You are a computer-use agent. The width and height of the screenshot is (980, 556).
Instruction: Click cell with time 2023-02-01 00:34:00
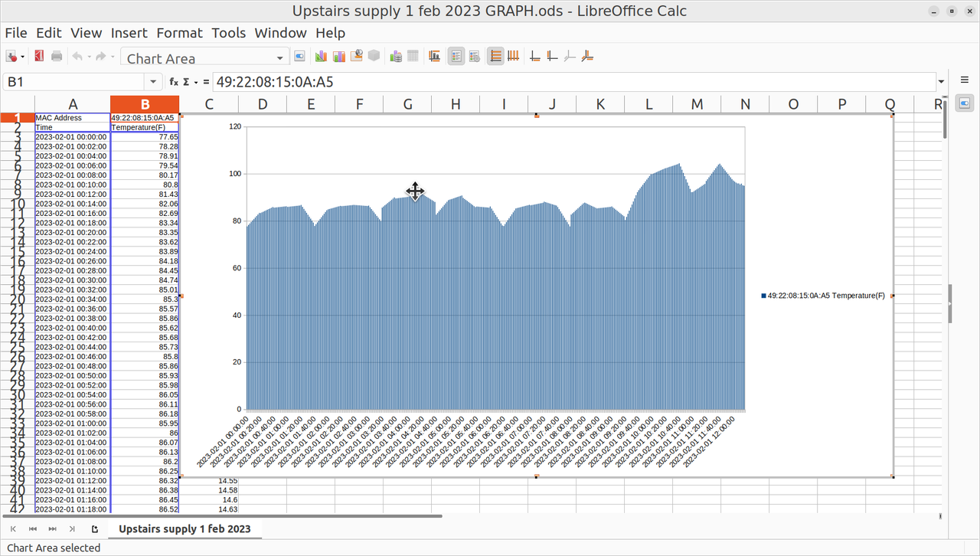click(x=73, y=299)
